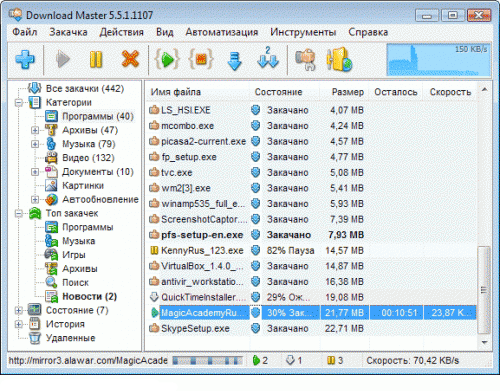Open the Автоматизация menu

(222, 32)
